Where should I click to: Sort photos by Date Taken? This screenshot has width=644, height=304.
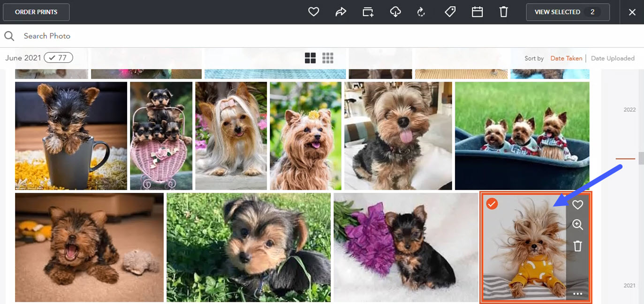coord(566,58)
